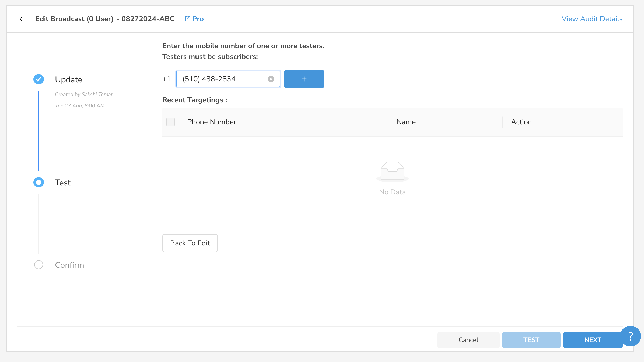This screenshot has width=644, height=362.
Task: Clear the phone number with the x icon
Action: click(x=271, y=79)
